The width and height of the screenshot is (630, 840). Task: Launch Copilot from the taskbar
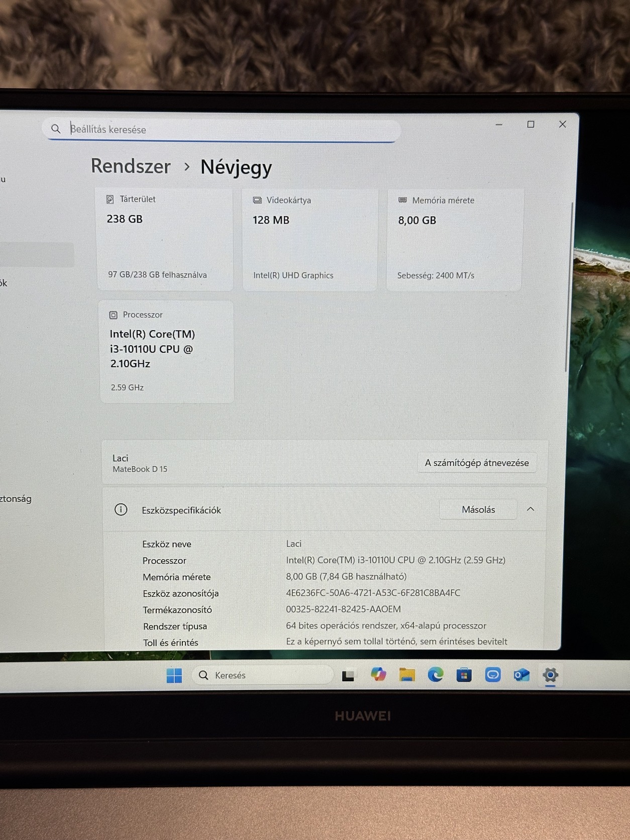[x=378, y=674]
